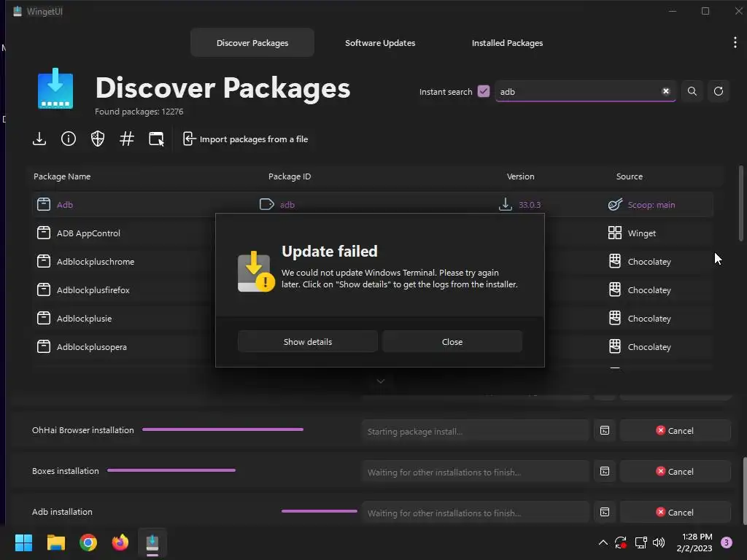Click Chocolatey source in Adblockplusfirefox row
Screen dimensions: 747x560
click(649, 290)
